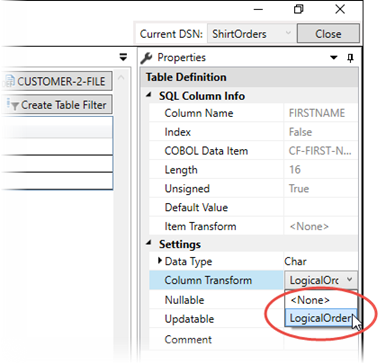
Task: Click the Properties wrench icon
Action: 146,58
